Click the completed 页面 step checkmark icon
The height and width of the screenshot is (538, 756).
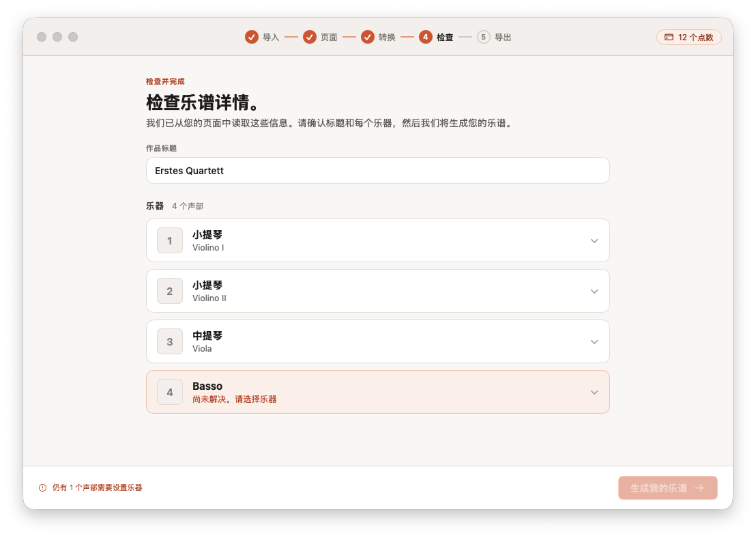310,37
